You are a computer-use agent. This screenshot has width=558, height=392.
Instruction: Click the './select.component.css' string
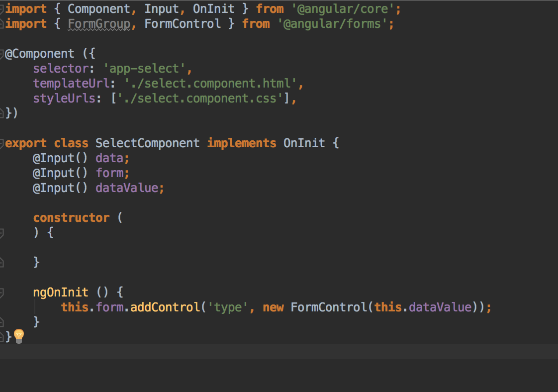tap(200, 98)
